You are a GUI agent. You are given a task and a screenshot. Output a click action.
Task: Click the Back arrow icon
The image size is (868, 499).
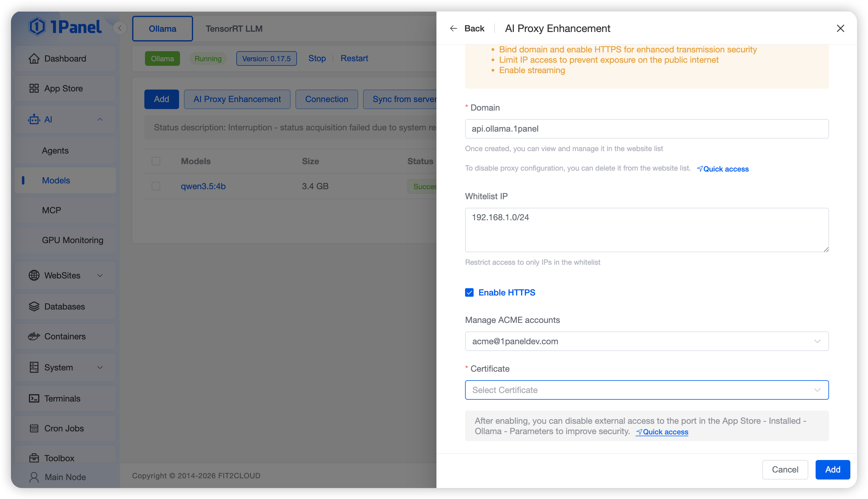(453, 28)
